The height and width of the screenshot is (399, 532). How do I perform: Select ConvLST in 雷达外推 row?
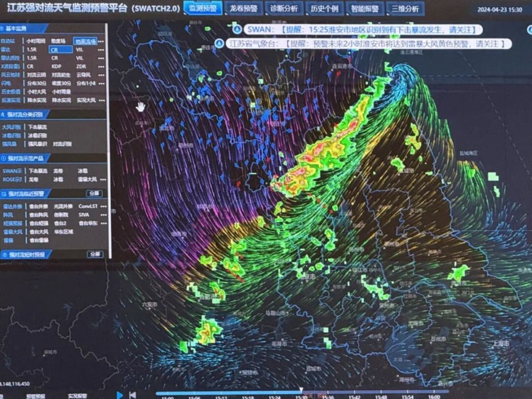[x=88, y=206]
